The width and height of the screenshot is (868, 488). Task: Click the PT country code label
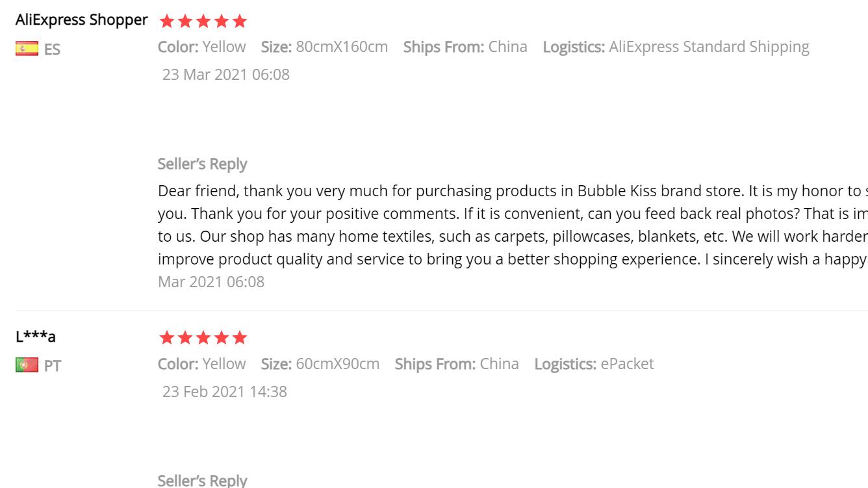[53, 366]
